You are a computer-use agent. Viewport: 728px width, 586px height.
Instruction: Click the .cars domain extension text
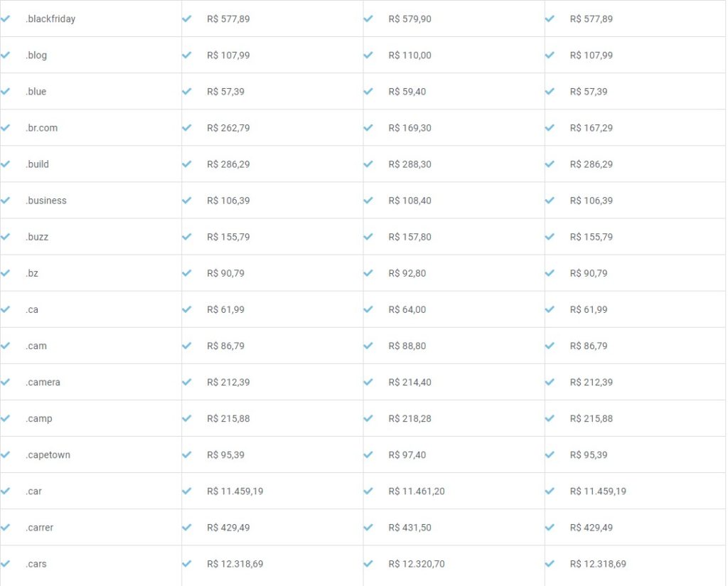point(36,564)
